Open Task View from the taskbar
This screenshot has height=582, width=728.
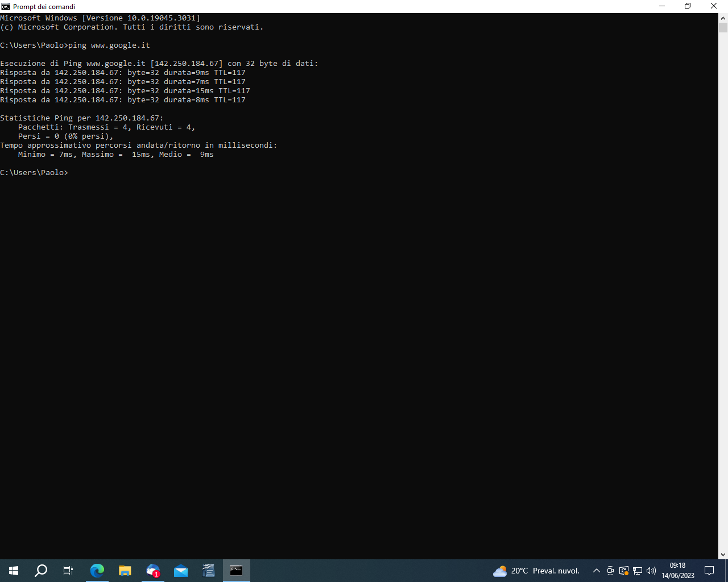click(x=68, y=571)
